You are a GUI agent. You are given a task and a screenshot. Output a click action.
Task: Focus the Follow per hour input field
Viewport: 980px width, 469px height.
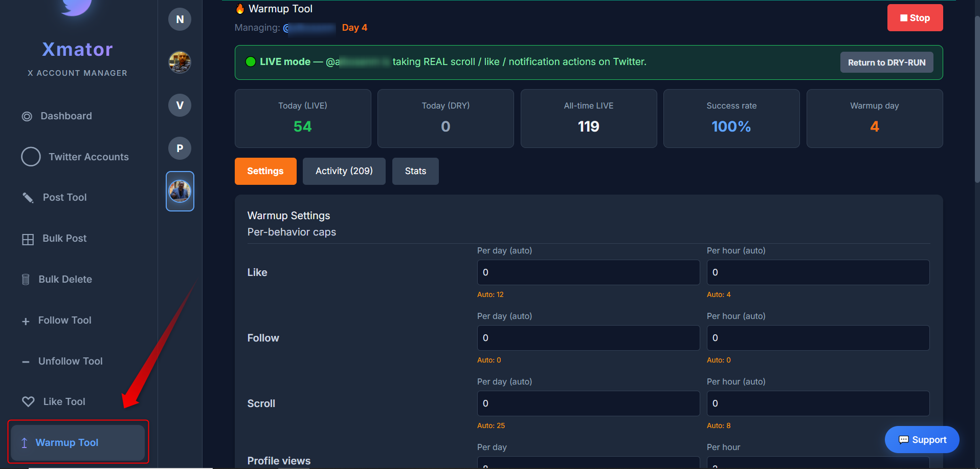click(x=818, y=338)
